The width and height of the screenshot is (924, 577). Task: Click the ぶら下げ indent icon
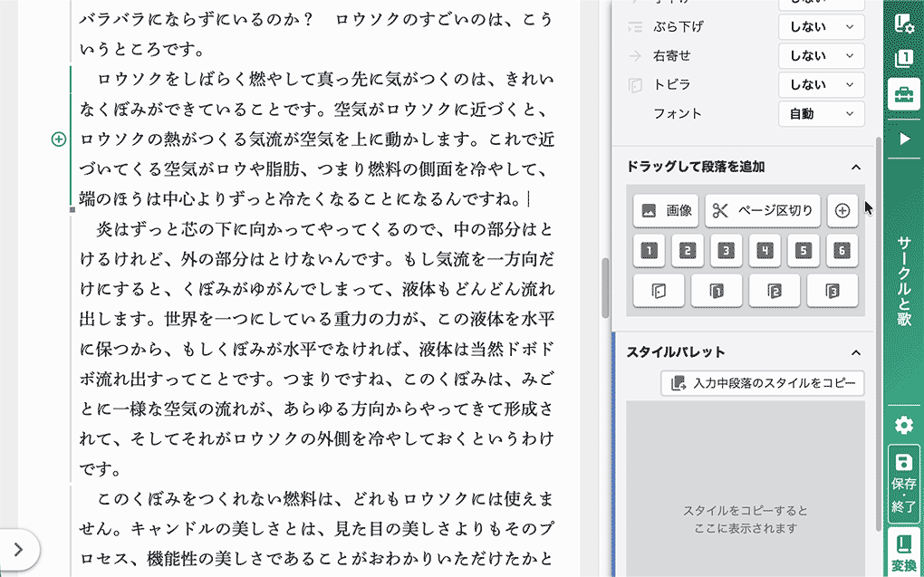[635, 27]
